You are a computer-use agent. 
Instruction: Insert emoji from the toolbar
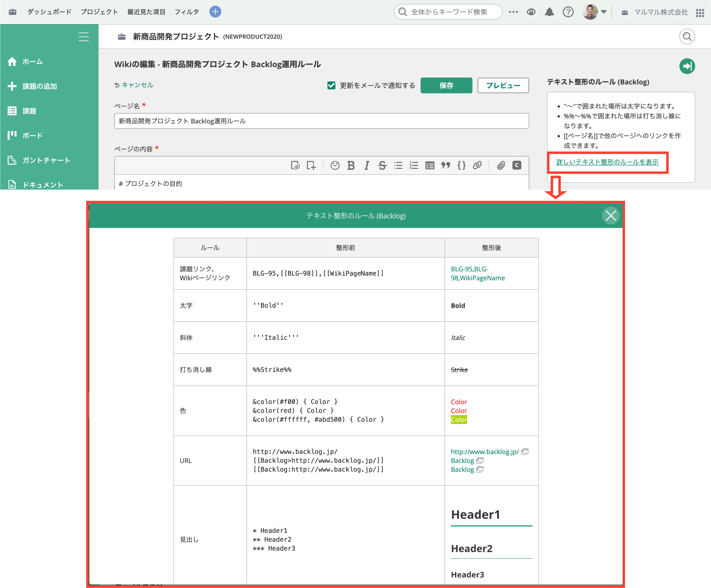335,166
